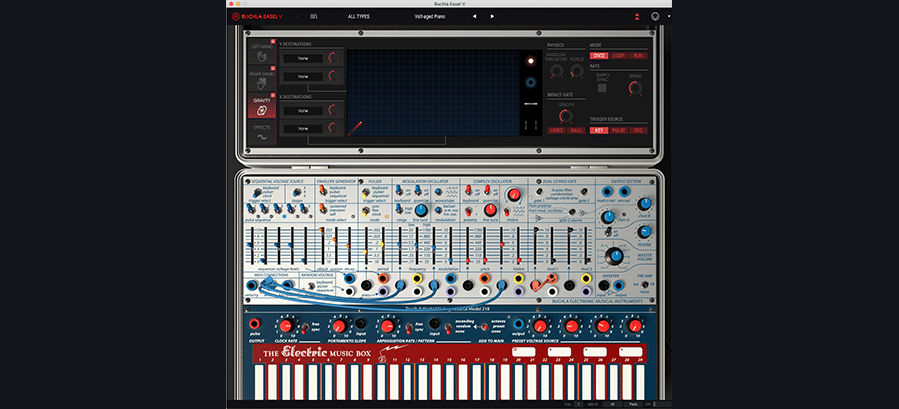Select the Gravity tab

click(x=262, y=106)
